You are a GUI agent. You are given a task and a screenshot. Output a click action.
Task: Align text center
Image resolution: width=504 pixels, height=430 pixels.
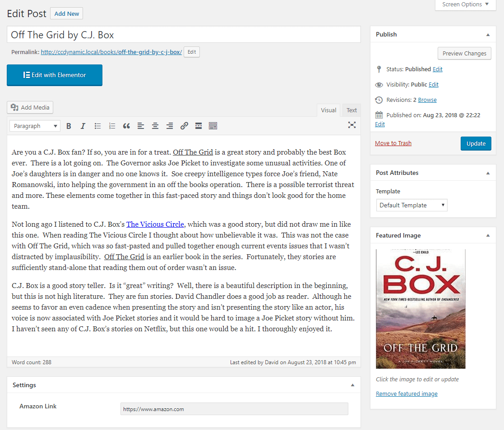(x=155, y=126)
